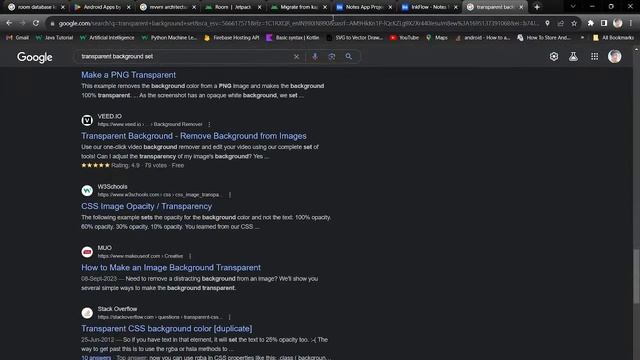Open the Chrome three-dot menu
640x360 pixels.
pyautogui.click(x=631, y=23)
